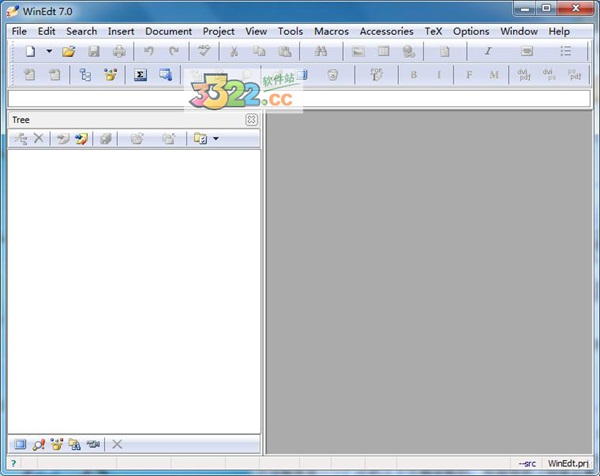Open the Macros menu
The height and width of the screenshot is (476, 600).
click(x=331, y=31)
